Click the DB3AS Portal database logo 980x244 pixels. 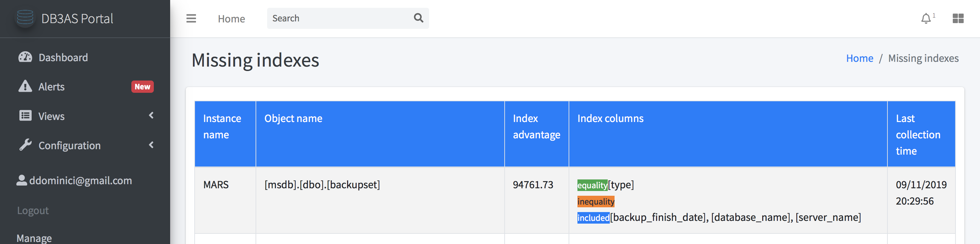click(25, 18)
